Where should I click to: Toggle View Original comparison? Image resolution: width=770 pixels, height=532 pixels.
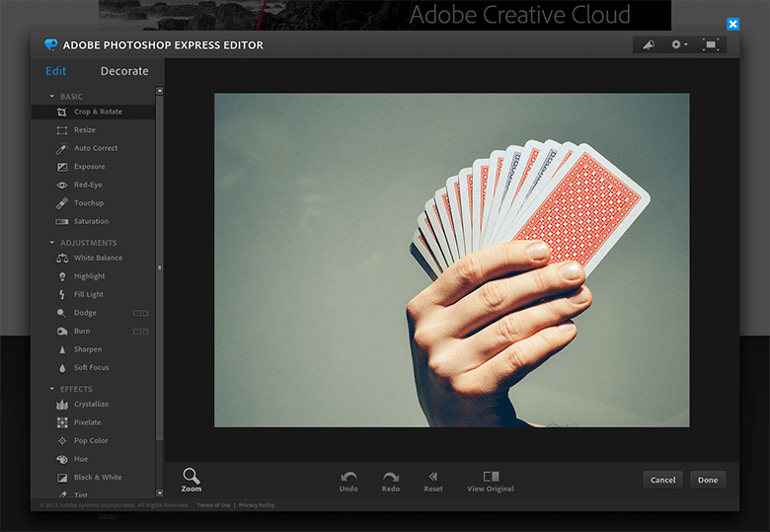click(x=491, y=482)
